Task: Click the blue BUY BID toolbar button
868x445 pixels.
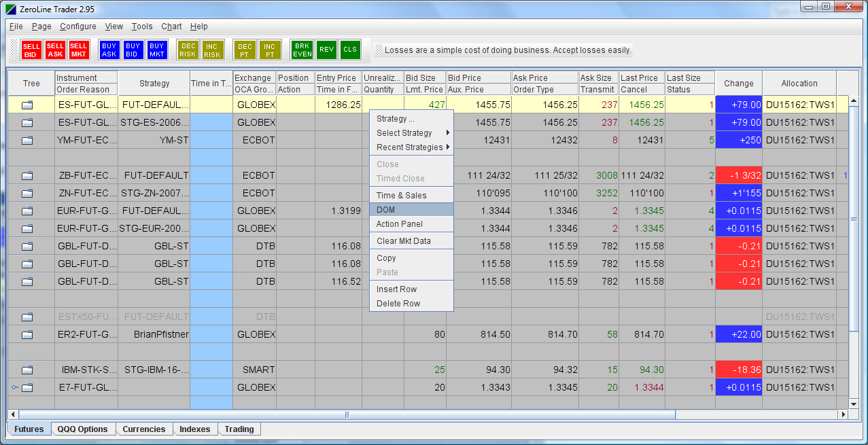Action: (x=133, y=50)
